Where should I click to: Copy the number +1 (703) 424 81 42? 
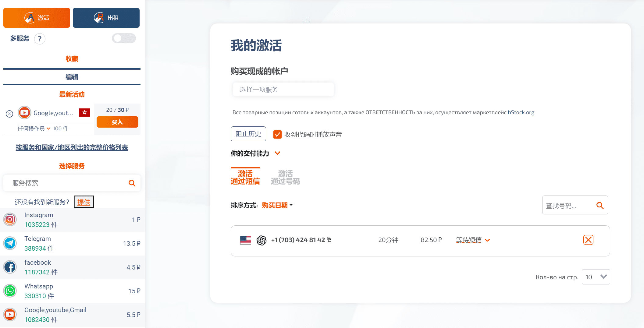click(x=329, y=240)
